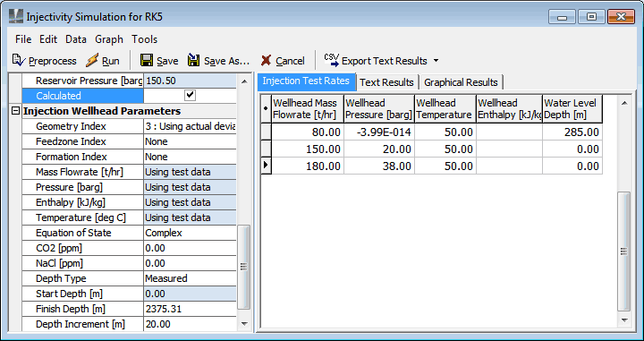Open the File menu
This screenshot has height=341, width=644.
pyautogui.click(x=23, y=39)
